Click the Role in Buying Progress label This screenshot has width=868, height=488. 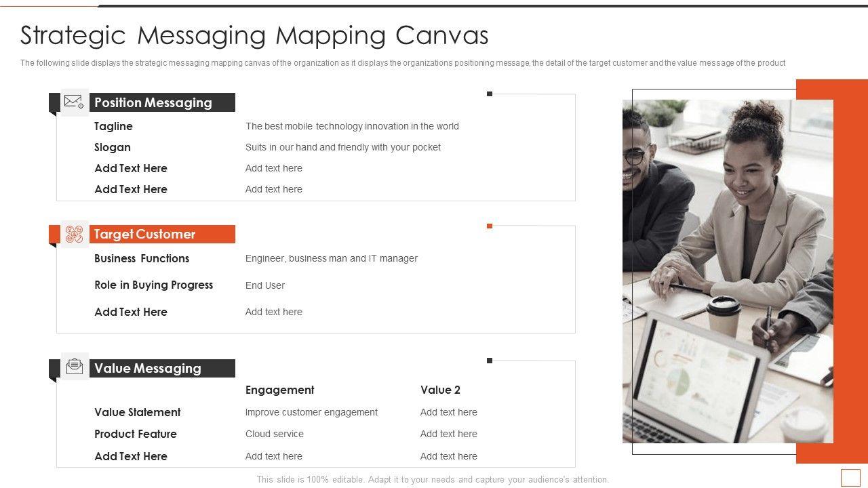coord(154,285)
